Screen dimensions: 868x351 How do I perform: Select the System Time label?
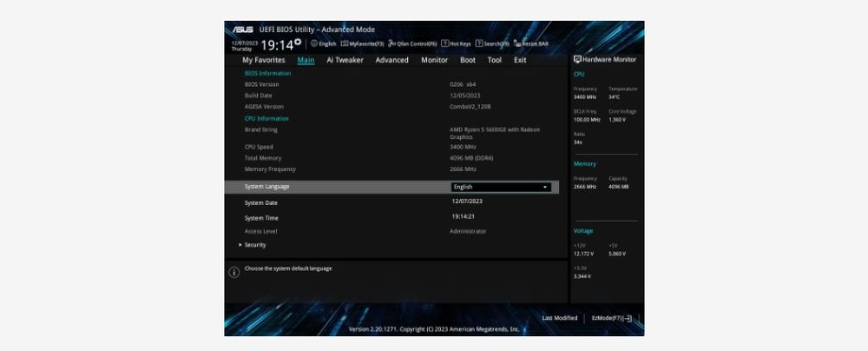261,218
